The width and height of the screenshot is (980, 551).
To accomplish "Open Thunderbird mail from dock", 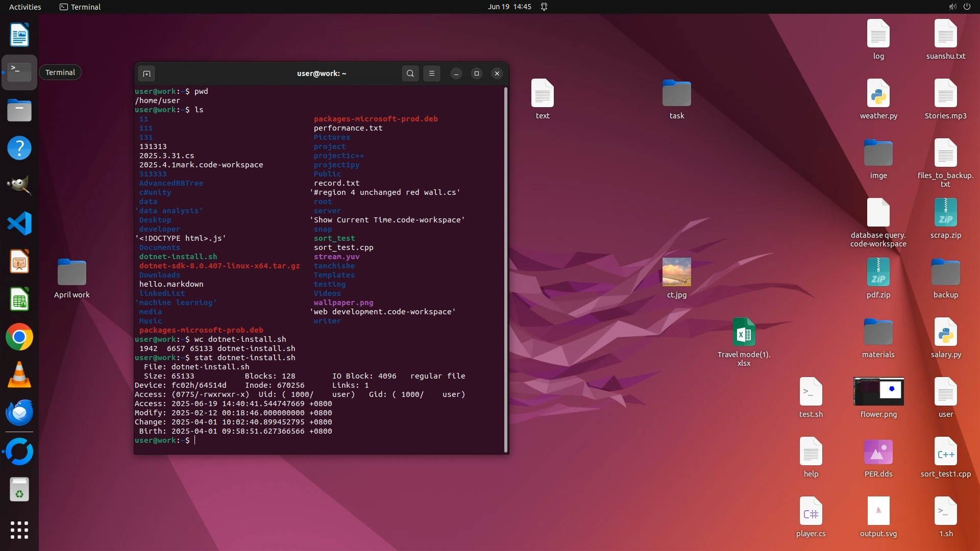I will pyautogui.click(x=19, y=413).
